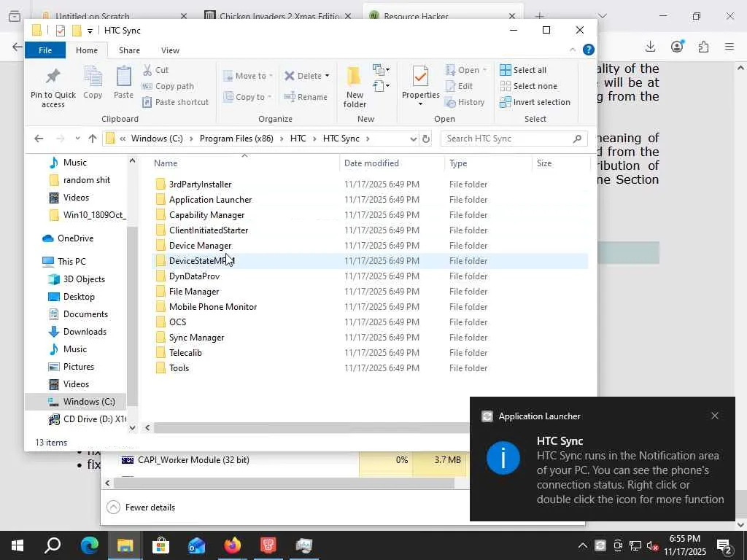Expand the Properties dropdown arrow
This screenshot has width=747, height=560.
pyautogui.click(x=421, y=104)
